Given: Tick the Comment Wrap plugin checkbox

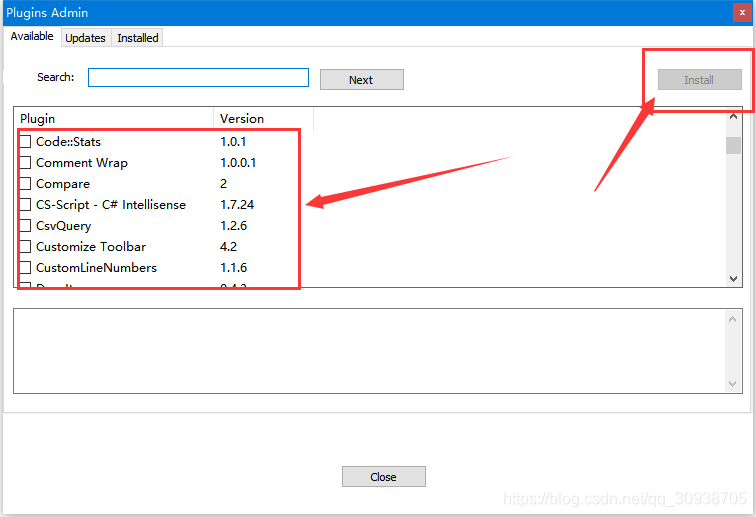Looking at the screenshot, I should [26, 163].
